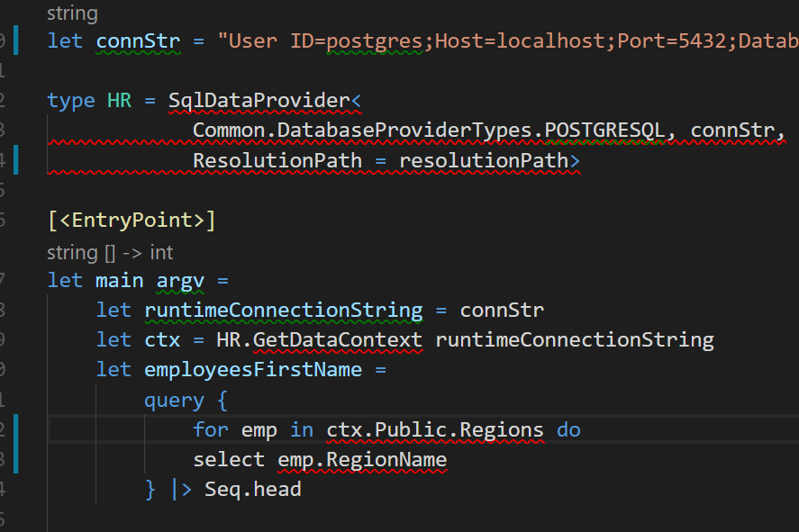
Task: Click the main function name
Action: click(120, 280)
